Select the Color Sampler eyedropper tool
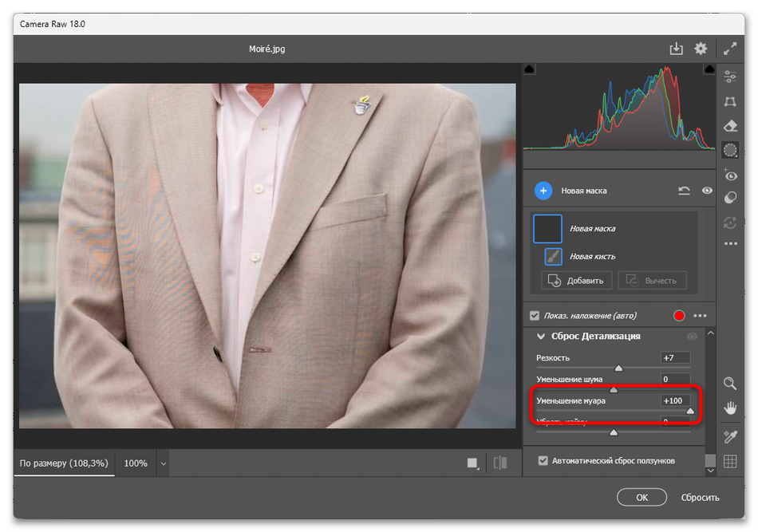Image resolution: width=758 pixels, height=532 pixels. tap(730, 437)
